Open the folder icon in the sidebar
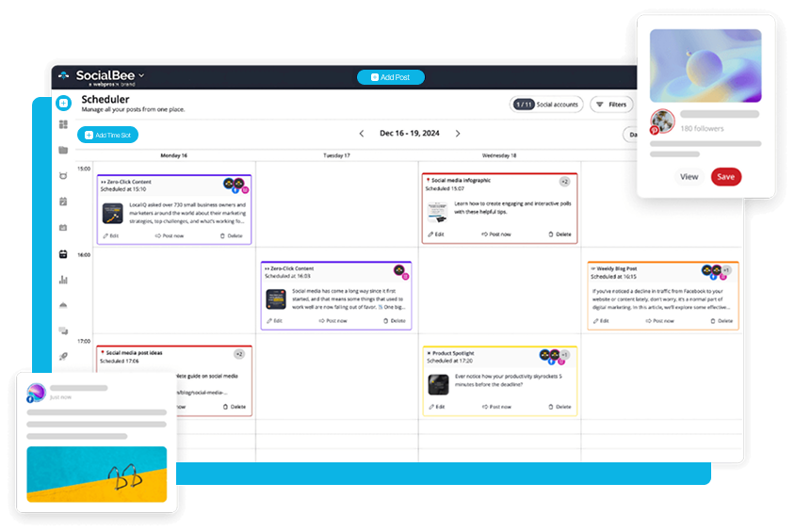795x532 pixels. click(63, 150)
